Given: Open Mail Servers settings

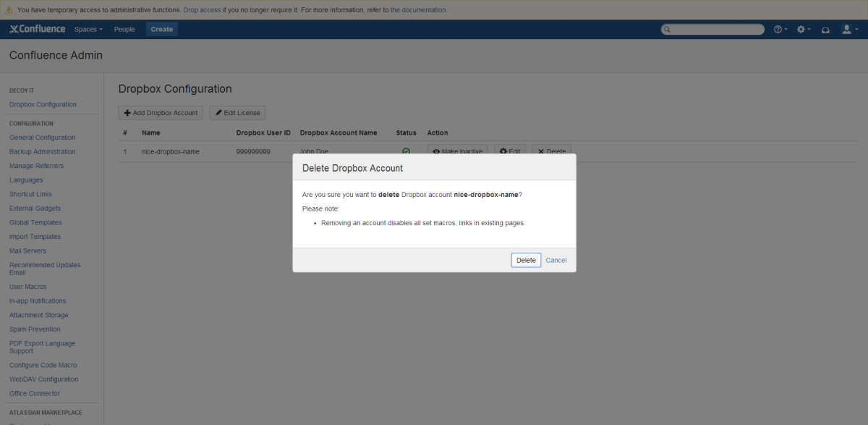Looking at the screenshot, I should (27, 251).
